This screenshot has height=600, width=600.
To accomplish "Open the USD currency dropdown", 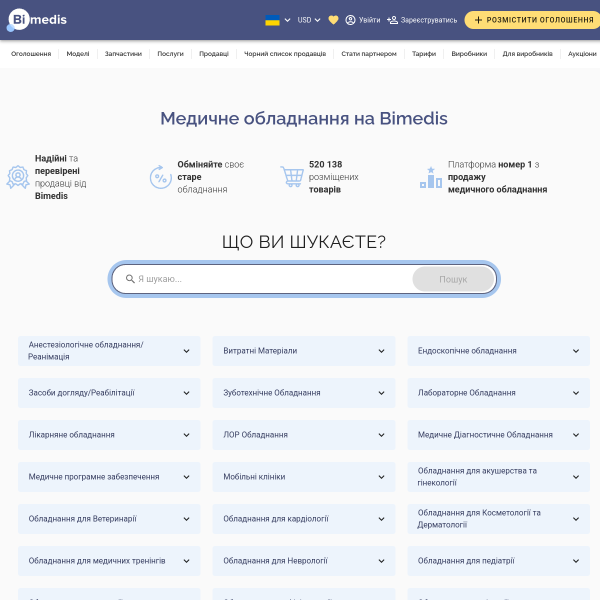I will tap(308, 20).
